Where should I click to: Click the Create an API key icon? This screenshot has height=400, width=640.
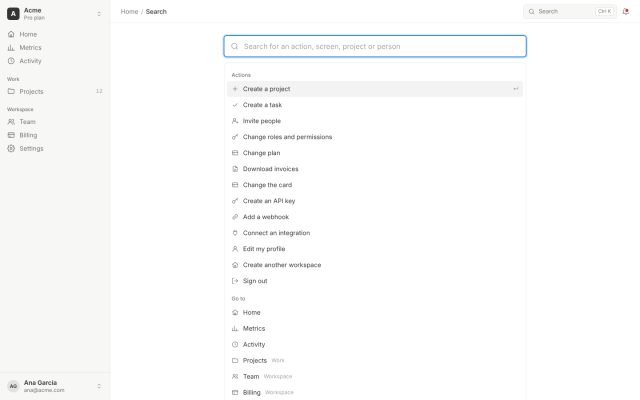point(235,201)
